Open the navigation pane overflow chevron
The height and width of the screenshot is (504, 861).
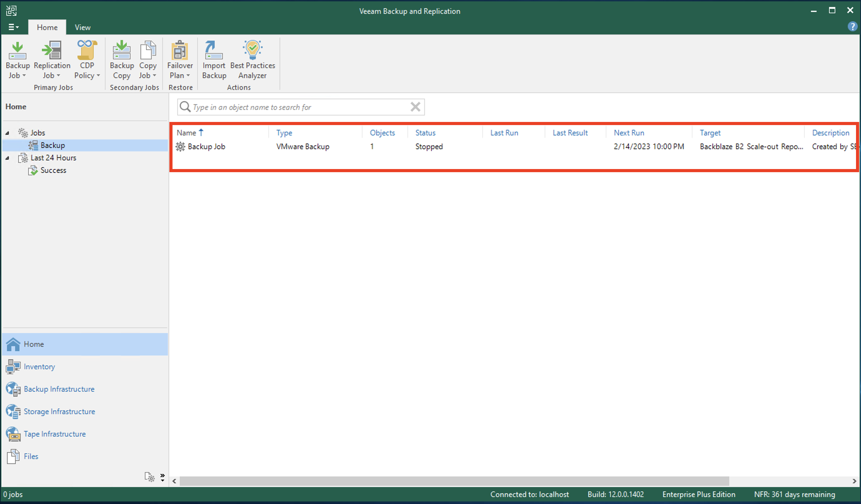163,477
